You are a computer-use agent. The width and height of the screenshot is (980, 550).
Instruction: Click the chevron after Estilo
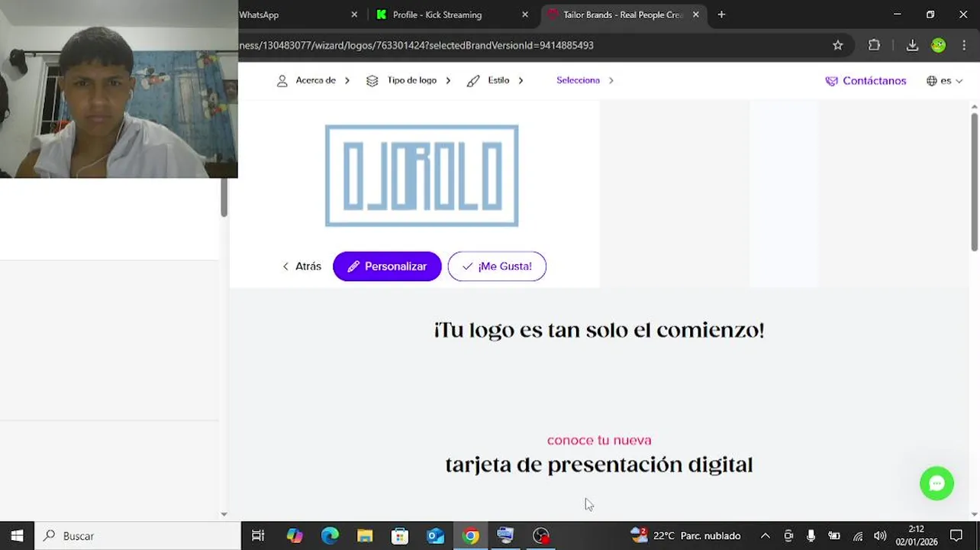(x=521, y=80)
